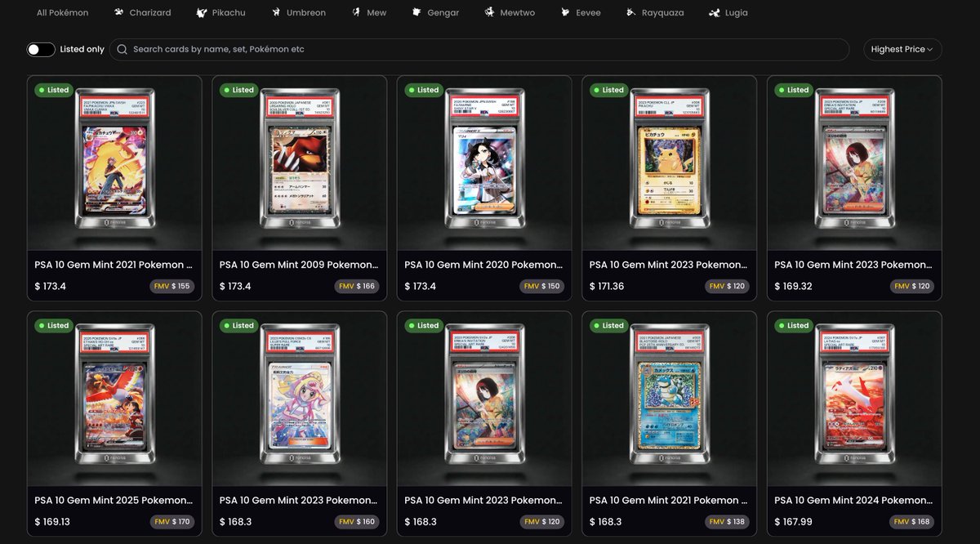Click the Mew silhouette icon

click(356, 13)
